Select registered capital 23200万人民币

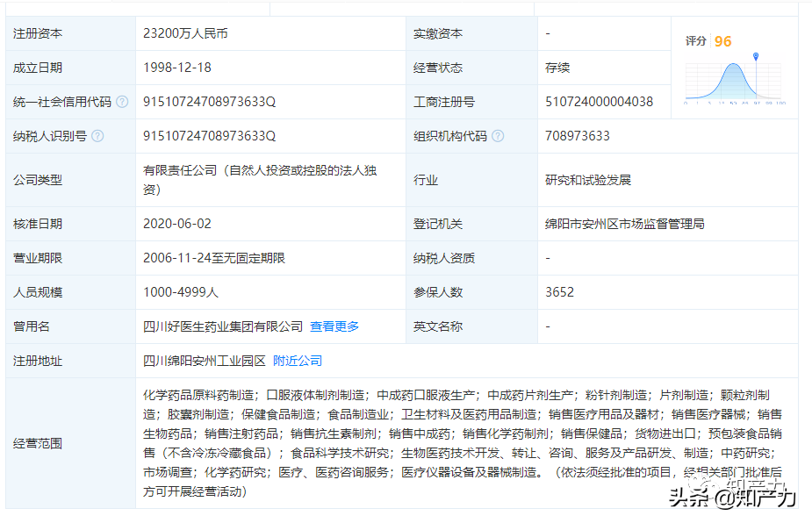click(x=185, y=33)
